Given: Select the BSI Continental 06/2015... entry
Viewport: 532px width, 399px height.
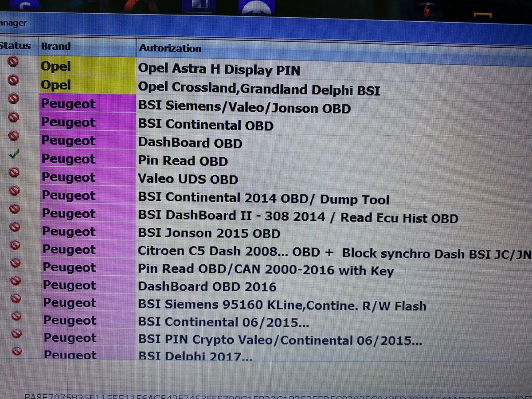Looking at the screenshot, I should [223, 322].
